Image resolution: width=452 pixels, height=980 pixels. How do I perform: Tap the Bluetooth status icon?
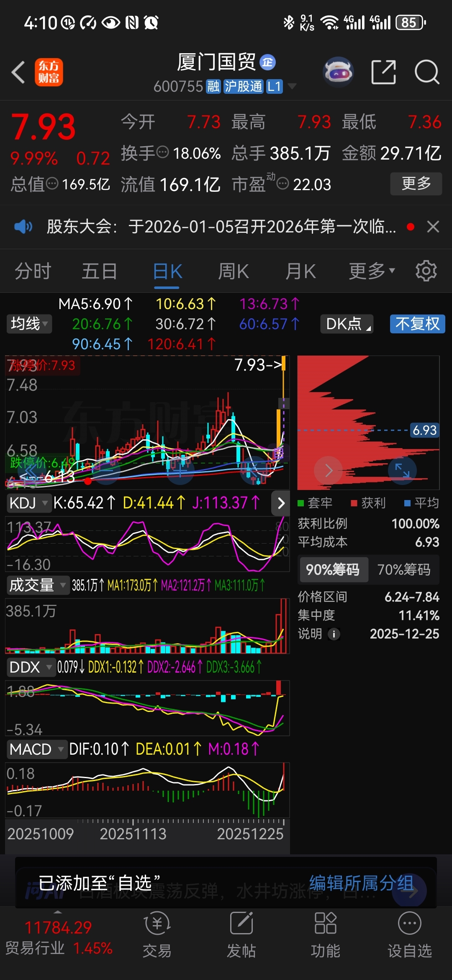(289, 22)
